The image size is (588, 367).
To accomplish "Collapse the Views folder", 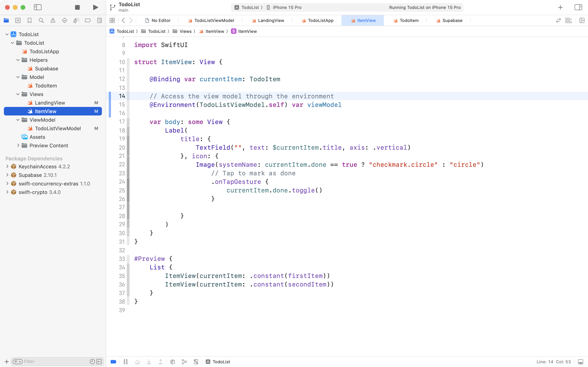I will 17,94.
